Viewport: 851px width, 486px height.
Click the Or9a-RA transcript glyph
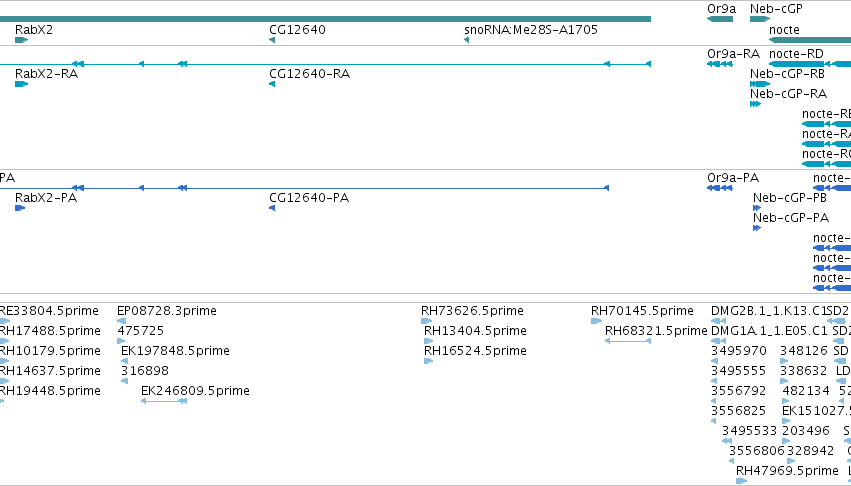(x=720, y=64)
